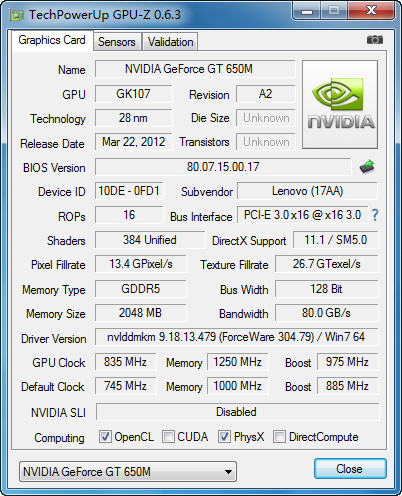The height and width of the screenshot is (496, 402).
Task: Click the Default Memory 1000 MHz field
Action: (238, 386)
